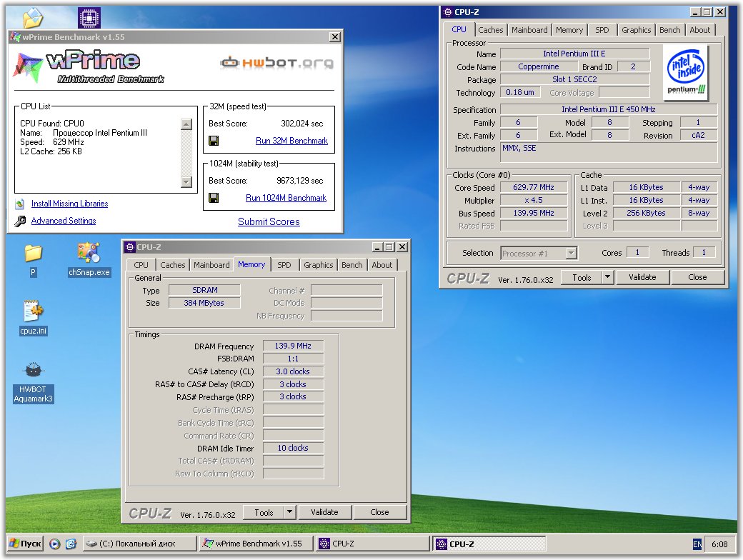Click the Core Speed value 629.77 MHz

pyautogui.click(x=534, y=188)
